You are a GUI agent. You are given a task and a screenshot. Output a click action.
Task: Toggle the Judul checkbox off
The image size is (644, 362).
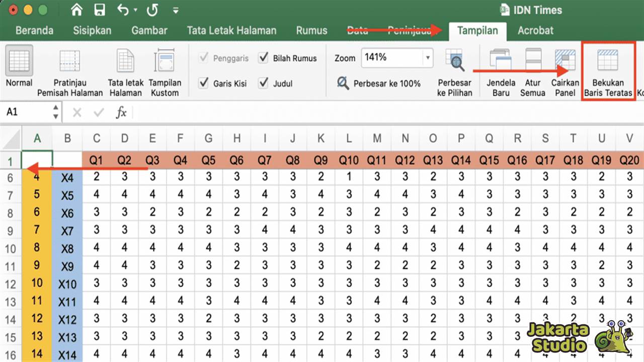(264, 83)
